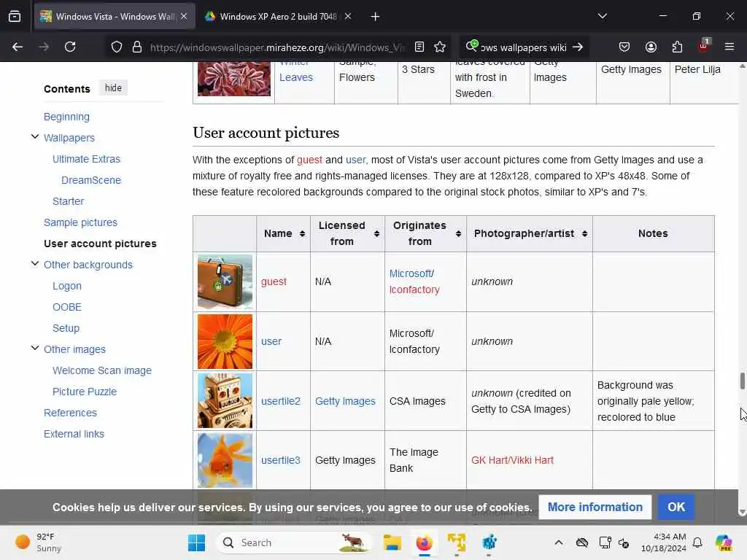Go to Ultimate Extras section
Image resolution: width=747 pixels, height=560 pixels.
click(86, 159)
